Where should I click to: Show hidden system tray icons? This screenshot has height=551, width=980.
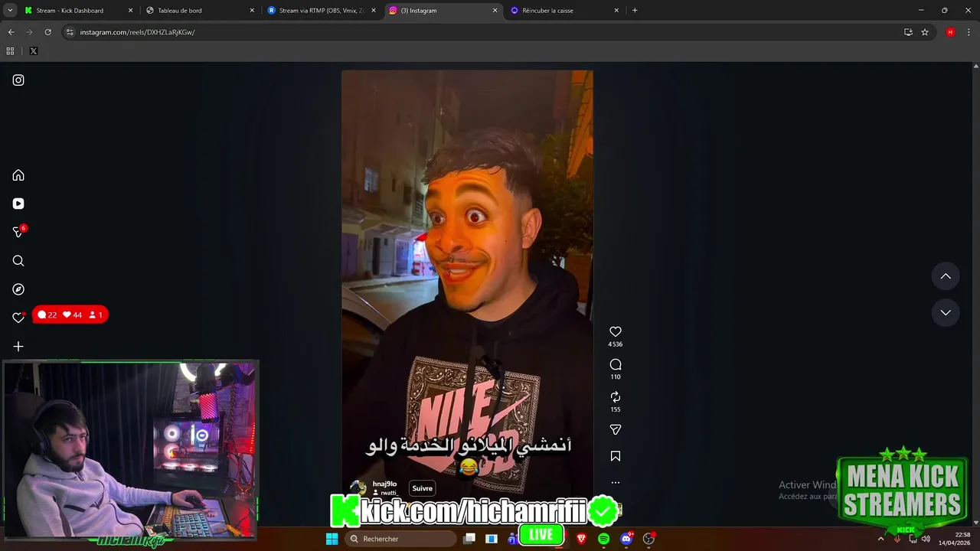pyautogui.click(x=880, y=539)
